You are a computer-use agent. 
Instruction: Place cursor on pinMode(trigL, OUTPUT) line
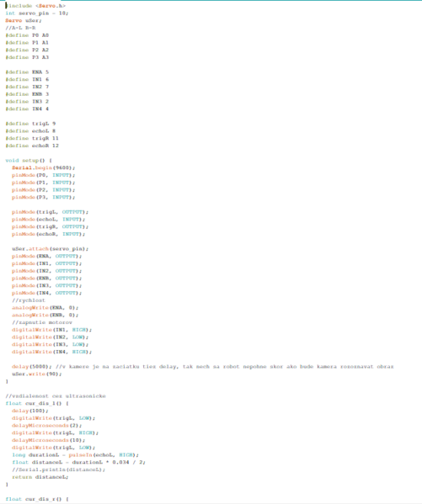pos(50,212)
